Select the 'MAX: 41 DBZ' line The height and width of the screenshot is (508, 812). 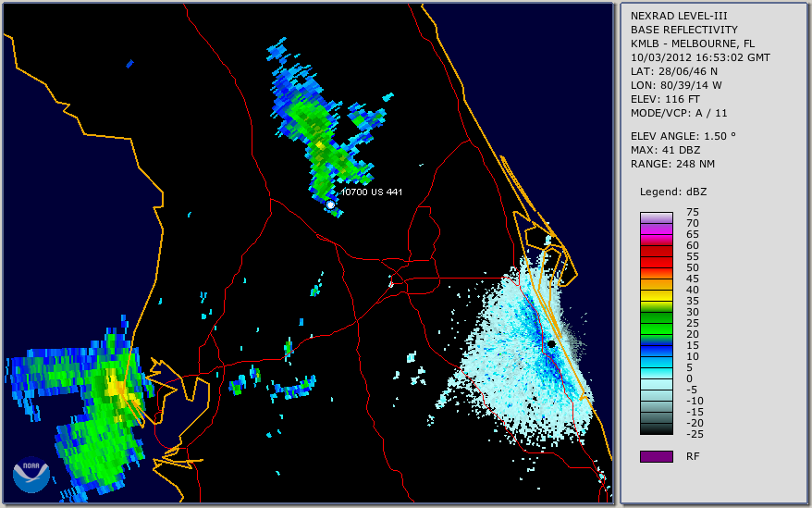666,150
